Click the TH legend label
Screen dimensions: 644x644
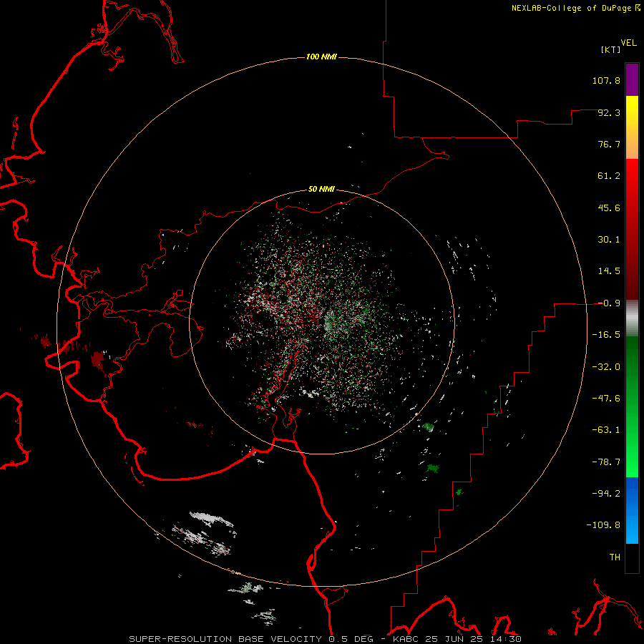[615, 557]
